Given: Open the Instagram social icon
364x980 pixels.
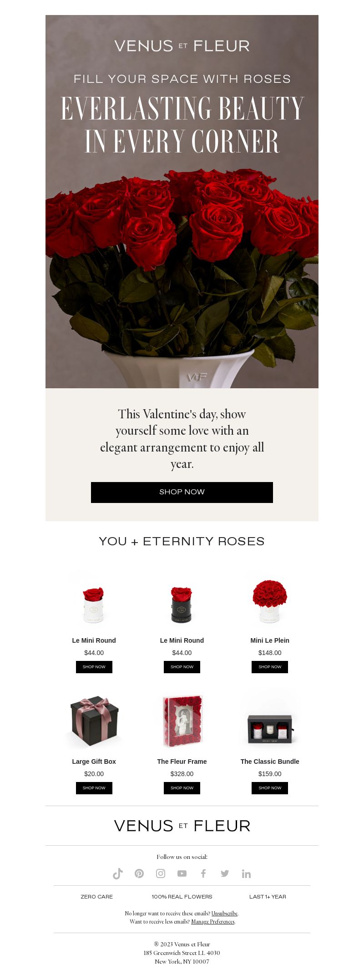Looking at the screenshot, I should click(161, 873).
